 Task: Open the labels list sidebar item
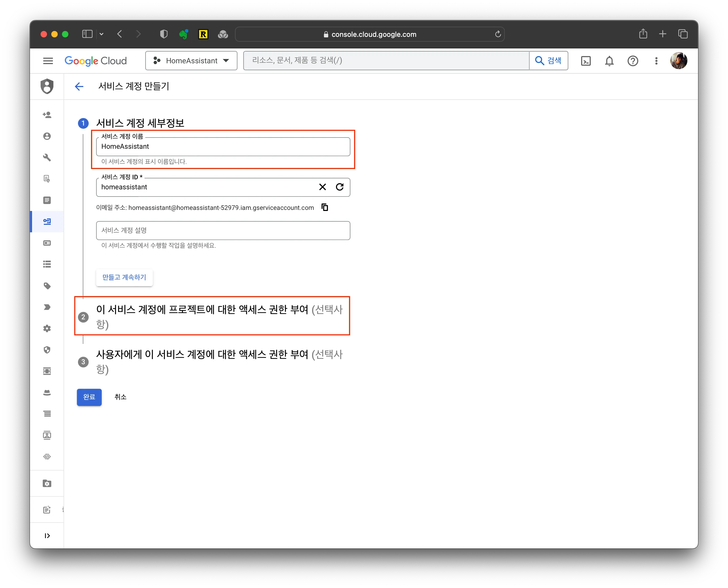[47, 264]
